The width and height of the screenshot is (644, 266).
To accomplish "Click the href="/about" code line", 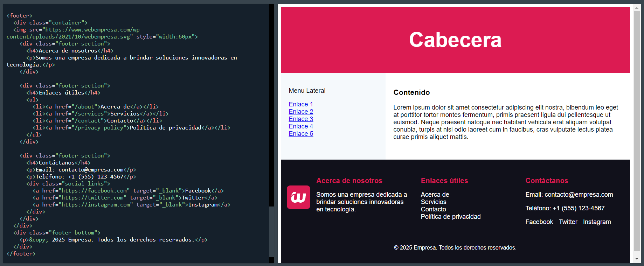I will [x=96, y=107].
